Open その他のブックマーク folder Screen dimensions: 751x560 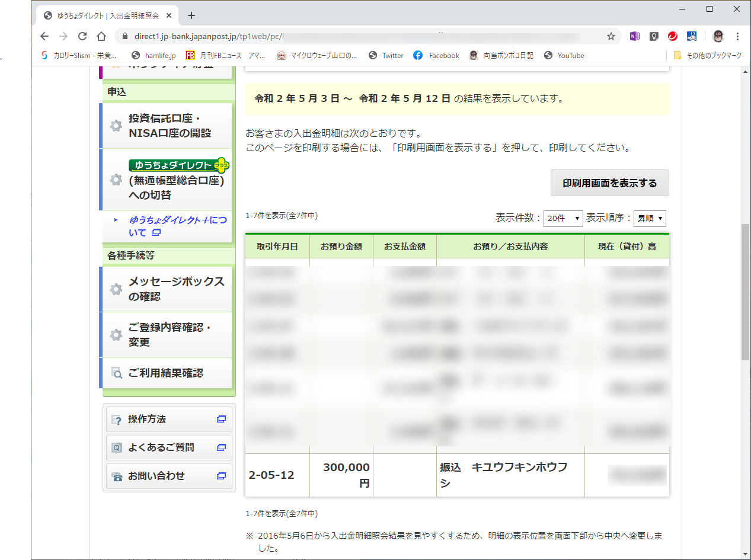708,56
